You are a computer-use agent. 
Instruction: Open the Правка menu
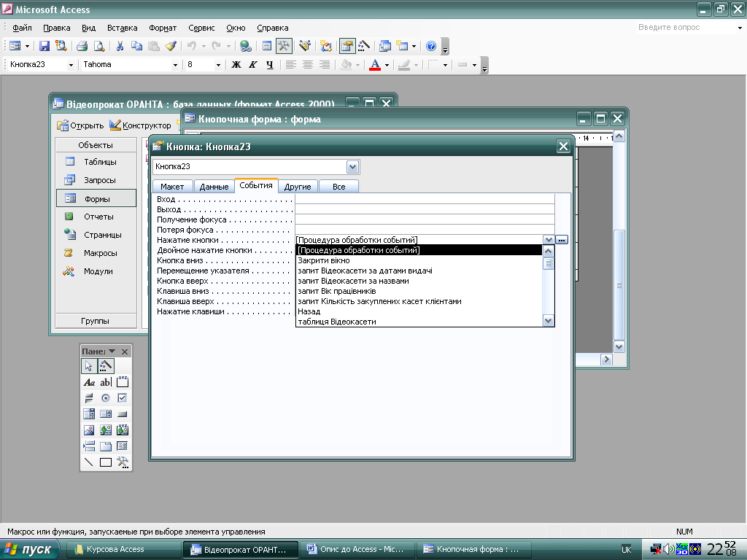pos(57,28)
